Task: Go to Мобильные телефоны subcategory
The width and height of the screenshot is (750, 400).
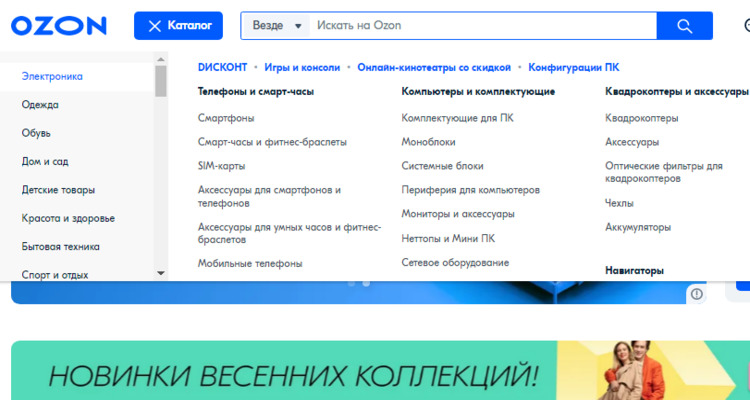Action: pos(250,264)
